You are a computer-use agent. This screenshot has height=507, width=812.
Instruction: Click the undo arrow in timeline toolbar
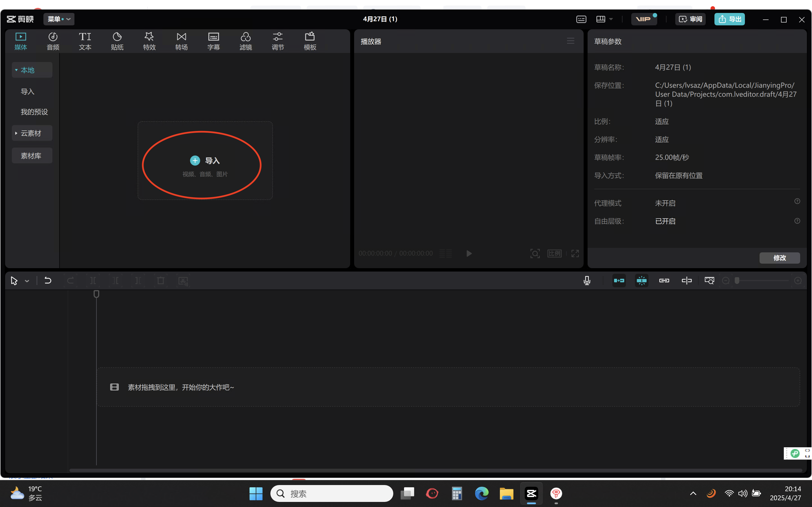(48, 281)
